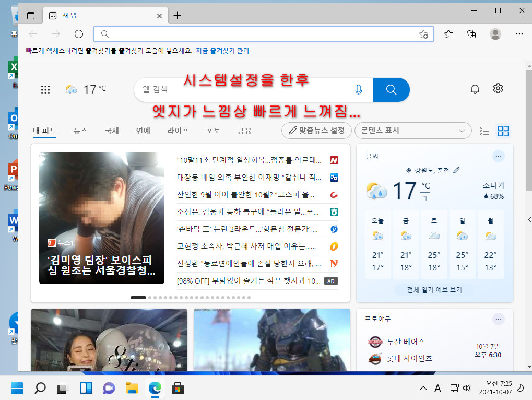Image resolution: width=532 pixels, height=400 pixels.
Task: Click the refresh page icon
Action: tap(79, 34)
